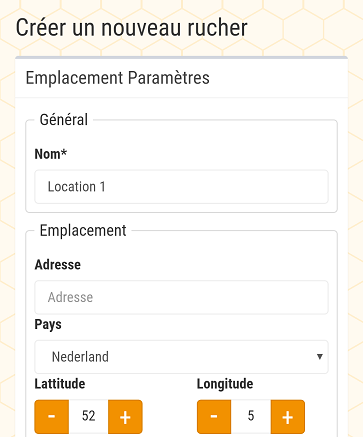Decrease the Lattitude value with minus
The image size is (363, 437).
tap(52, 417)
